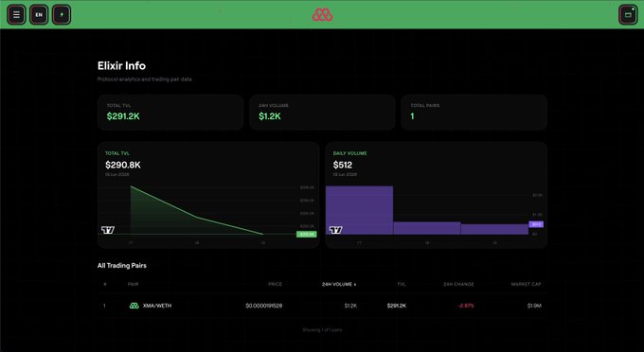This screenshot has height=352, width=644.
Task: Click the $512 Daily Volume value
Action: coord(343,165)
